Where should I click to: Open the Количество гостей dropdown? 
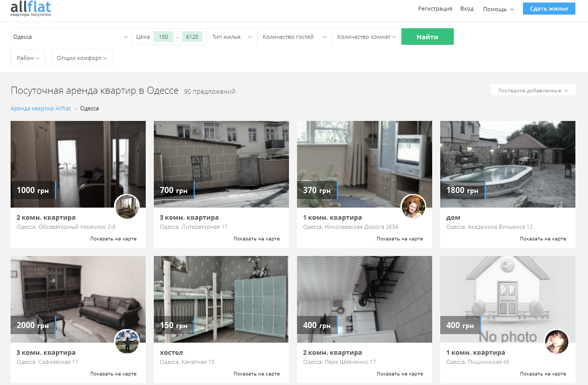point(293,37)
